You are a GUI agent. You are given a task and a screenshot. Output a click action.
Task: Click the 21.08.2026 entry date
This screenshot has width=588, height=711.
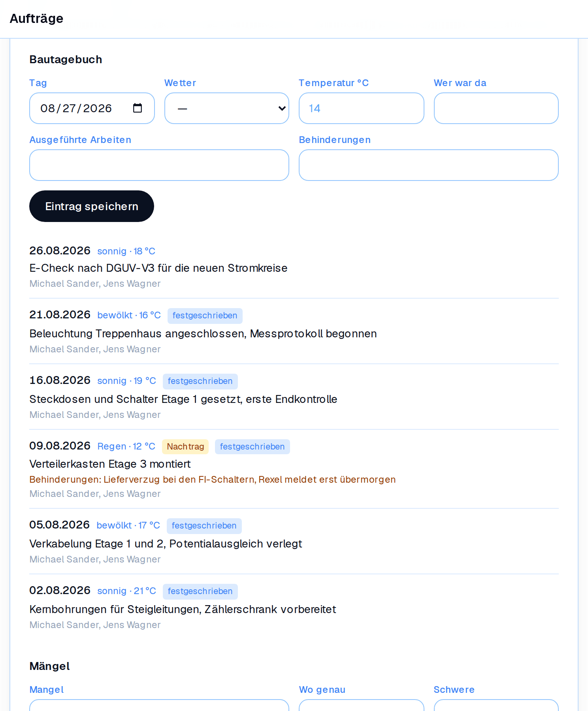[60, 314]
